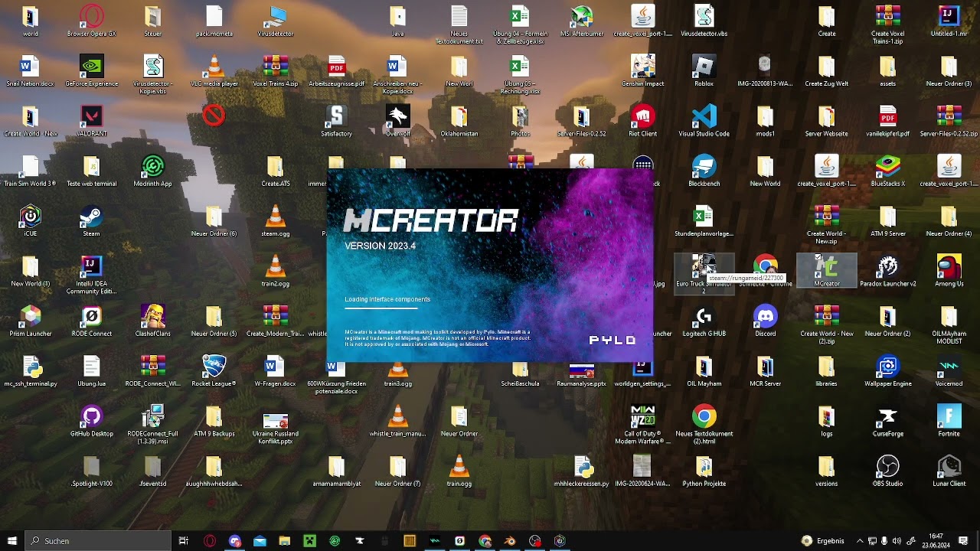Image resolution: width=980 pixels, height=551 pixels.
Task: Open the VALORANT desktop shortcut
Action: tap(91, 121)
